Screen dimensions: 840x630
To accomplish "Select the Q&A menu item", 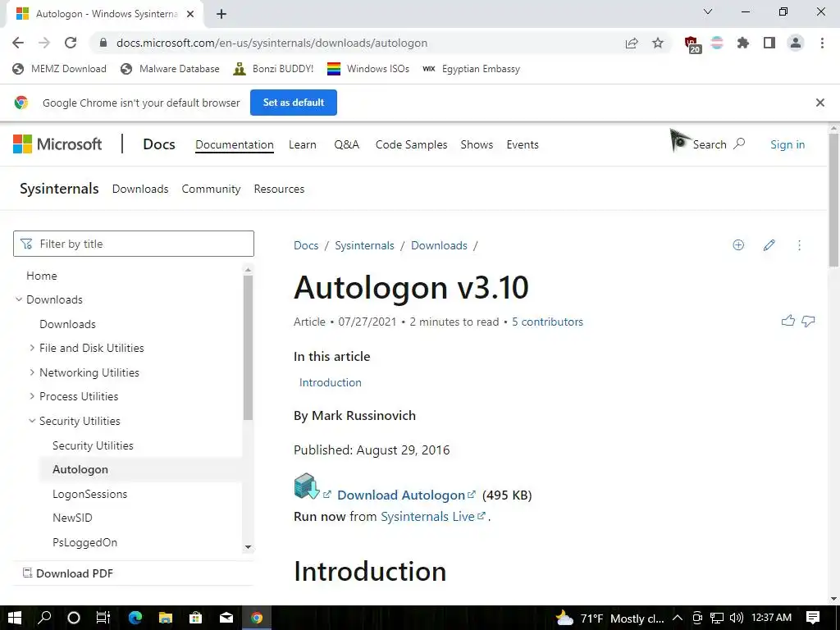I will click(x=347, y=144).
